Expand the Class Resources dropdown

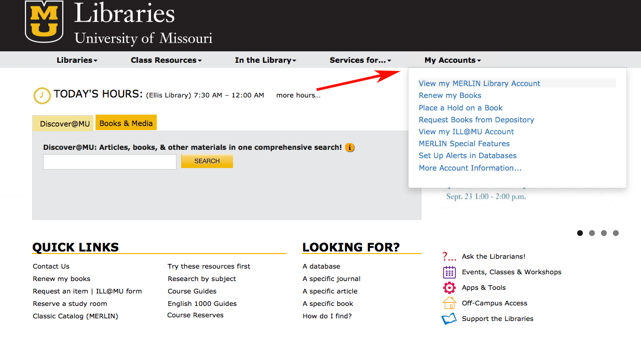coord(166,60)
